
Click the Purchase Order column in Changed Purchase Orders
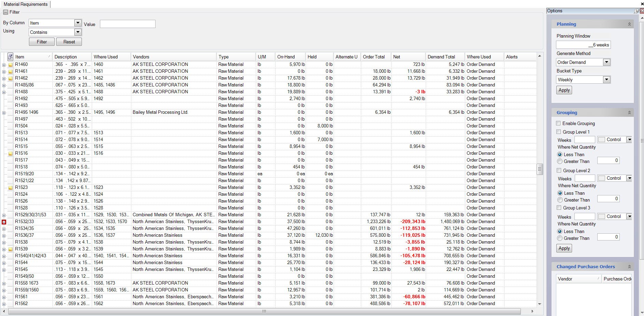point(617,279)
